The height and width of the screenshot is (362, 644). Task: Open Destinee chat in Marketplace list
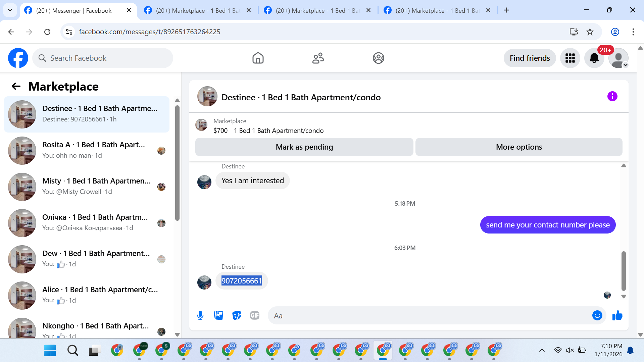click(87, 114)
